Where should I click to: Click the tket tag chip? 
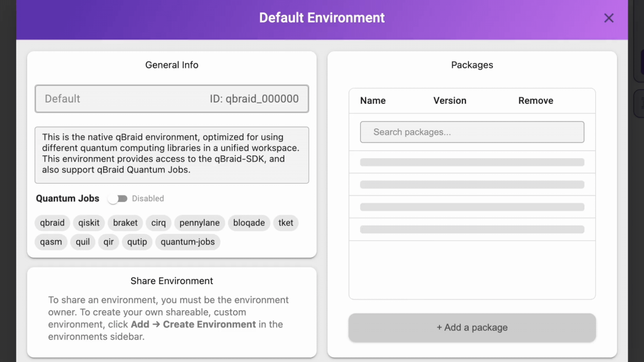tap(285, 223)
